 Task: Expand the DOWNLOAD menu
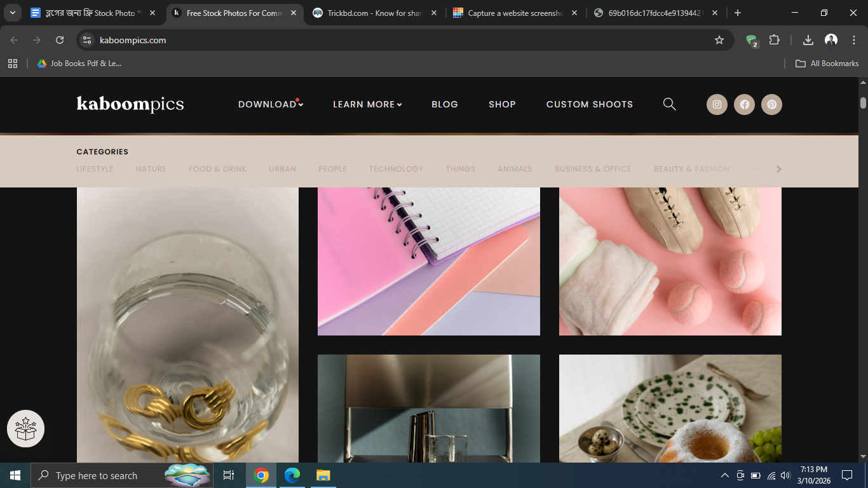tap(271, 104)
